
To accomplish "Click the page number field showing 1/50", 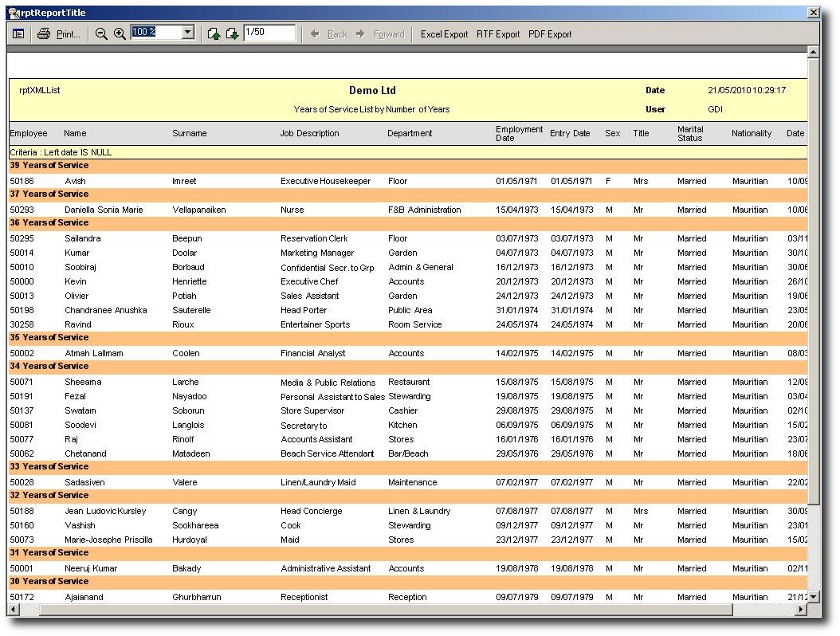I will tap(269, 33).
